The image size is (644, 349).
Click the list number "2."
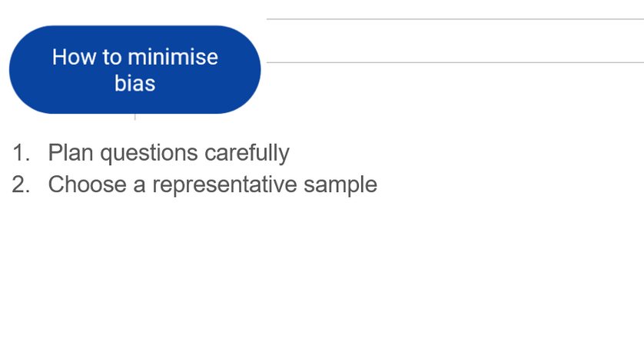pos(22,184)
